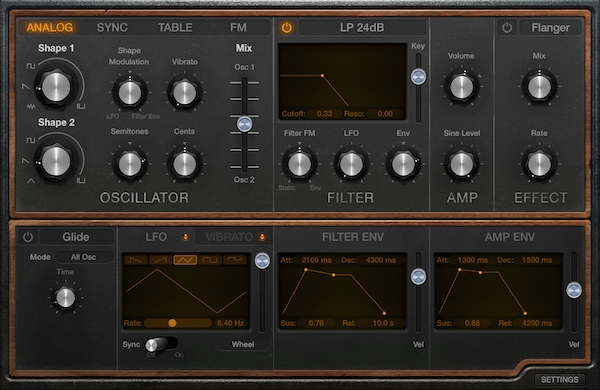Click the Amp Env curve display

coord(499,292)
